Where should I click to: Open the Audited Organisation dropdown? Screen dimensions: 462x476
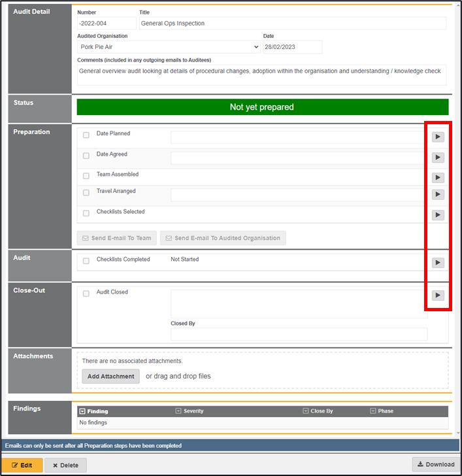pyautogui.click(x=169, y=47)
